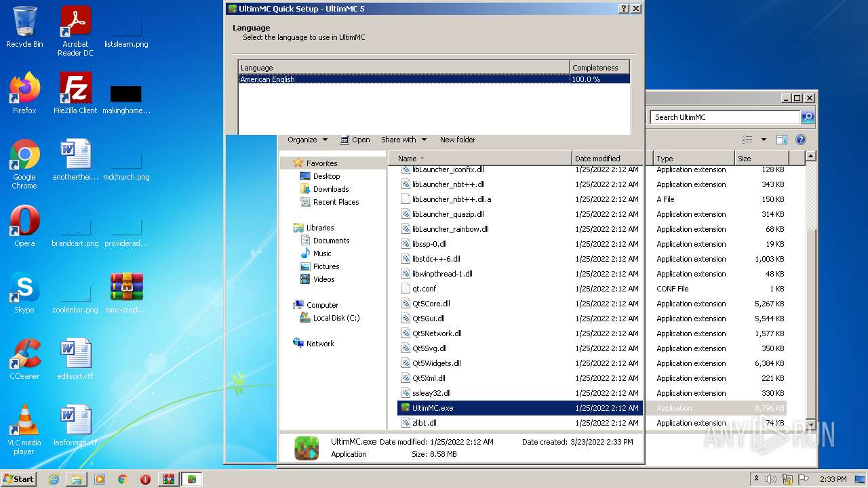Sort by the Language column header
Image resolution: width=868 pixels, height=488 pixels.
click(404, 68)
